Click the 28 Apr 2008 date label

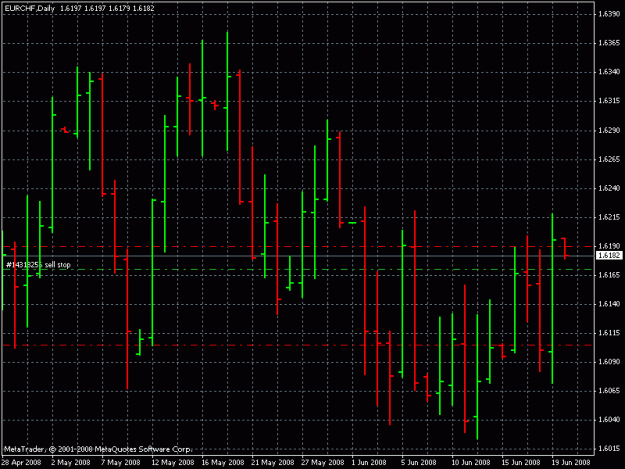tap(21, 463)
